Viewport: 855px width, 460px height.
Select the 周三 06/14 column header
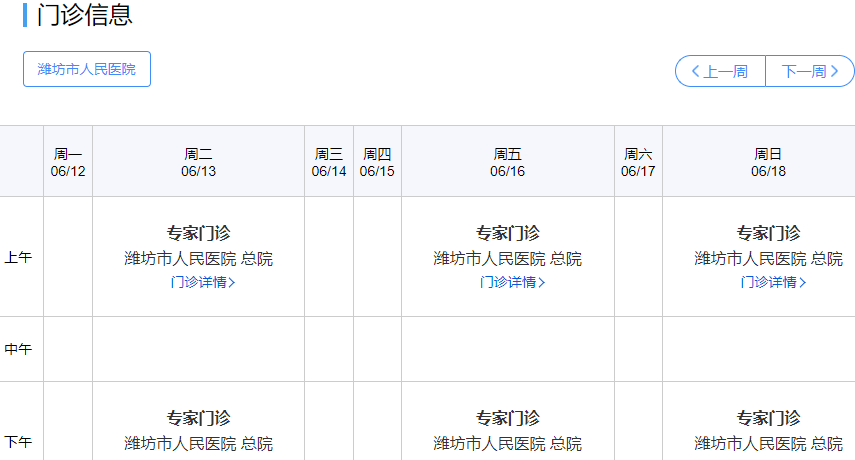pos(329,162)
